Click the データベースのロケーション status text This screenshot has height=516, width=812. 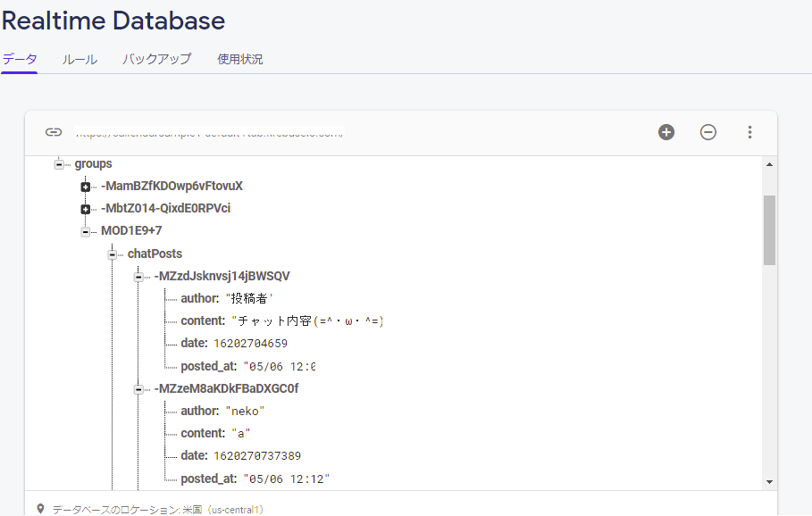point(158,510)
